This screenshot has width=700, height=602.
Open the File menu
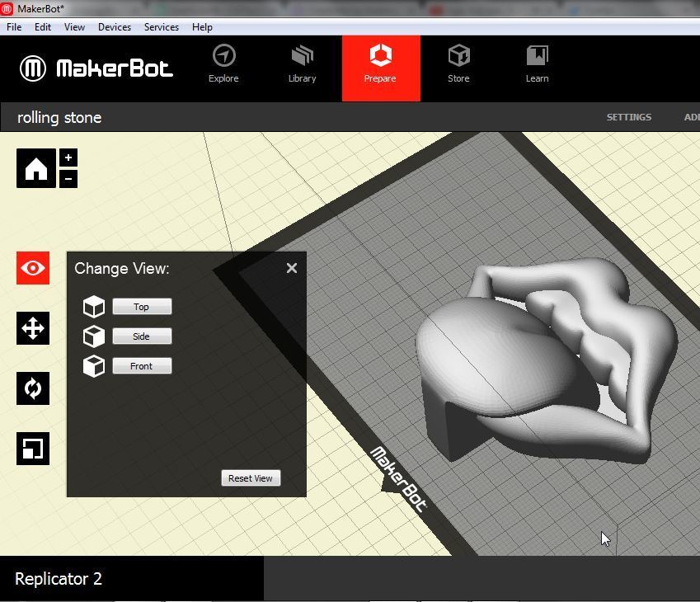[14, 27]
